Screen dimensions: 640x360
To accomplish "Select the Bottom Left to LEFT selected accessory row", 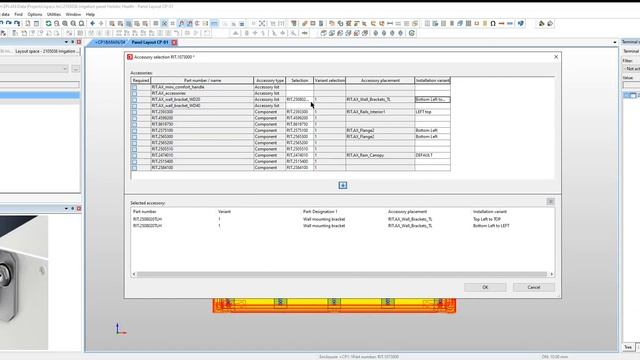I will coord(342,226).
